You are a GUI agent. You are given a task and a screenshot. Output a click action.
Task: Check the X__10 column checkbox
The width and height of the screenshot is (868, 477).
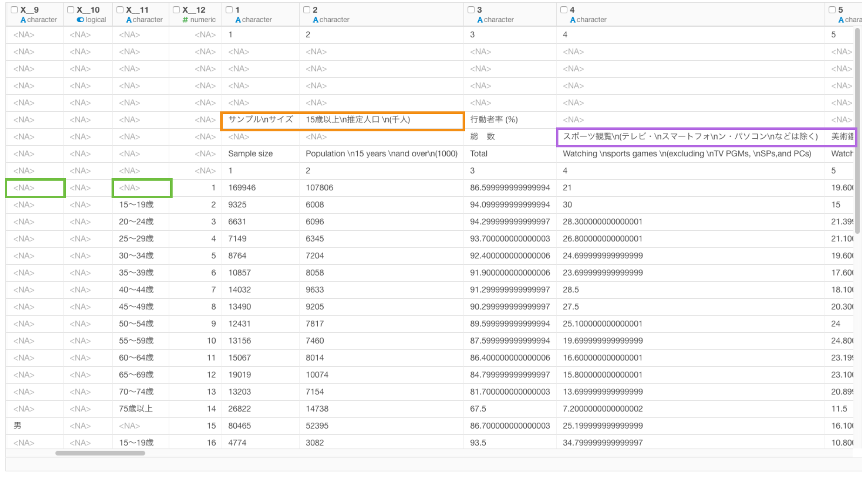(71, 10)
